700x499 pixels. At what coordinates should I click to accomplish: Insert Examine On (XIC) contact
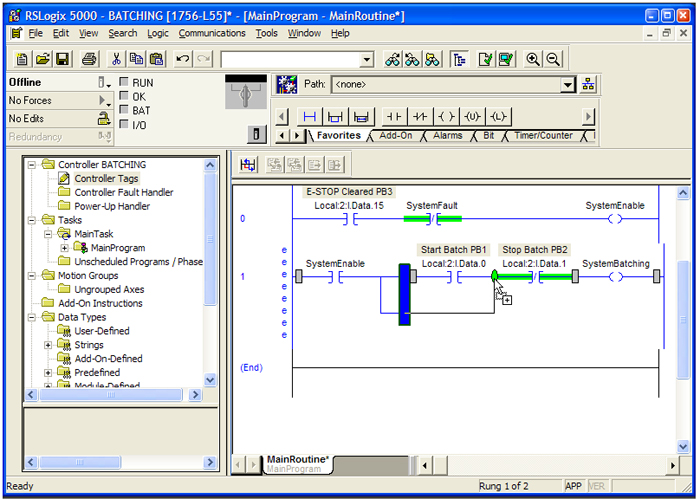(394, 117)
